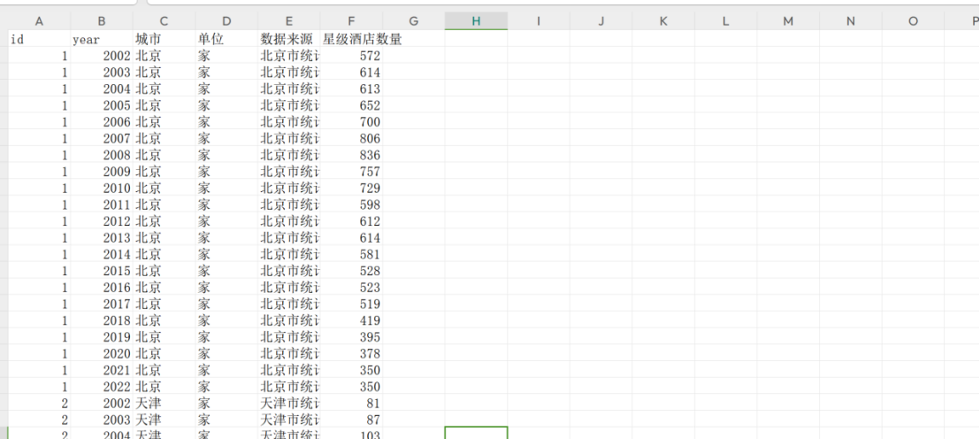Select column J header
The height and width of the screenshot is (439, 980).
point(601,21)
